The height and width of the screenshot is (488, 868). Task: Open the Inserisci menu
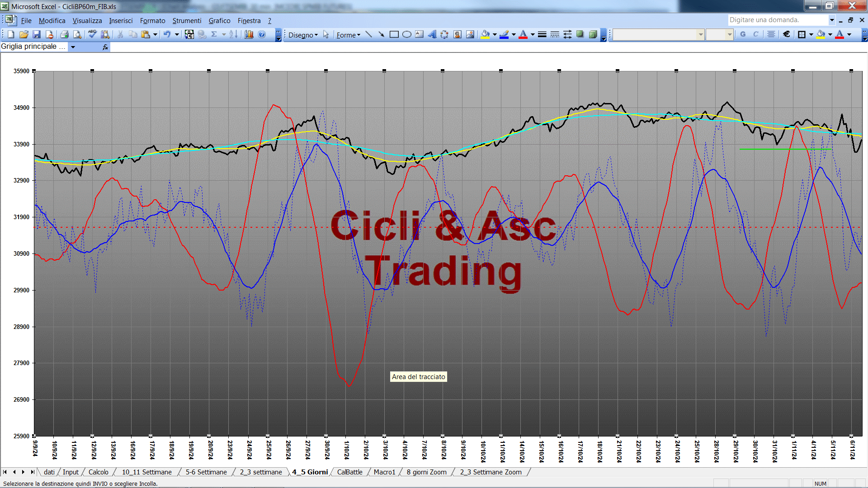pyautogui.click(x=121, y=21)
